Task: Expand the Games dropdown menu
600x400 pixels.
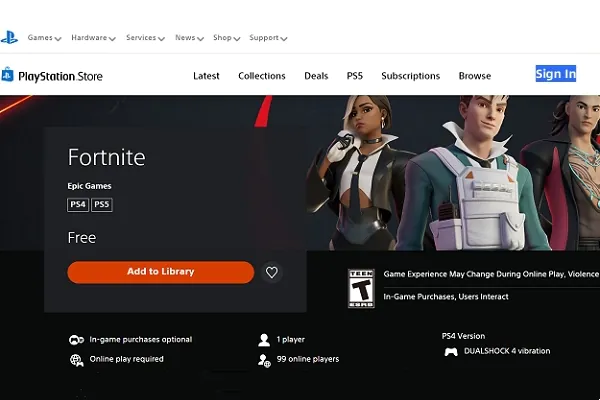Action: 44,38
